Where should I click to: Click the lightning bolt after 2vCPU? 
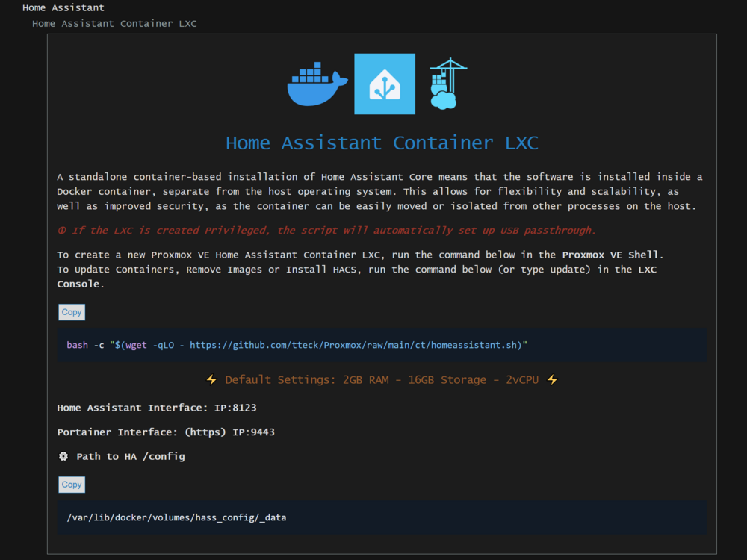pyautogui.click(x=552, y=380)
